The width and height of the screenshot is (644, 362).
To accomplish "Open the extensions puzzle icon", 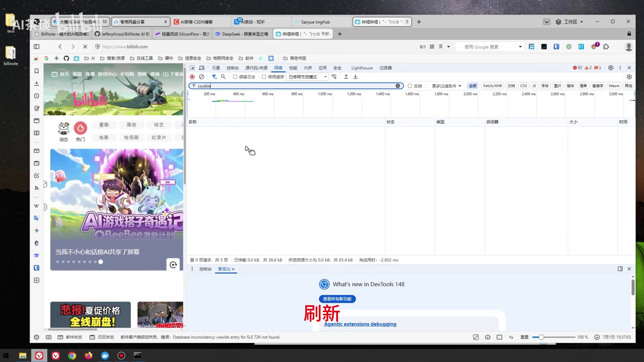I will [606, 47].
